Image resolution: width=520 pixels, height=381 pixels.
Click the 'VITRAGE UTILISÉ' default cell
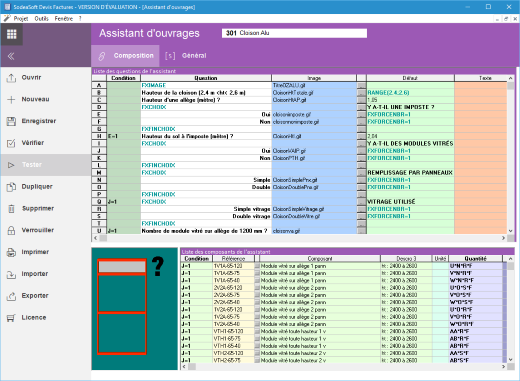point(410,202)
